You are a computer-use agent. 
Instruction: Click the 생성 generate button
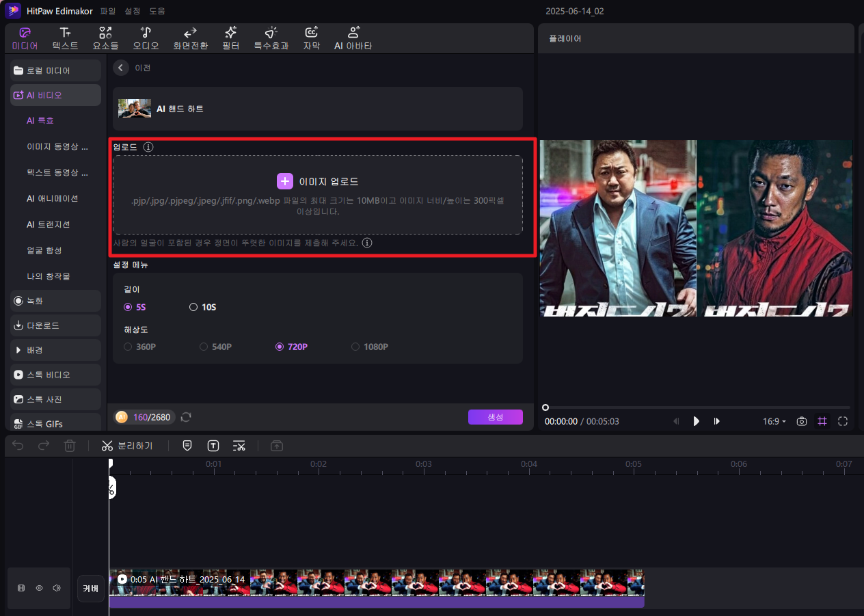[x=496, y=417]
